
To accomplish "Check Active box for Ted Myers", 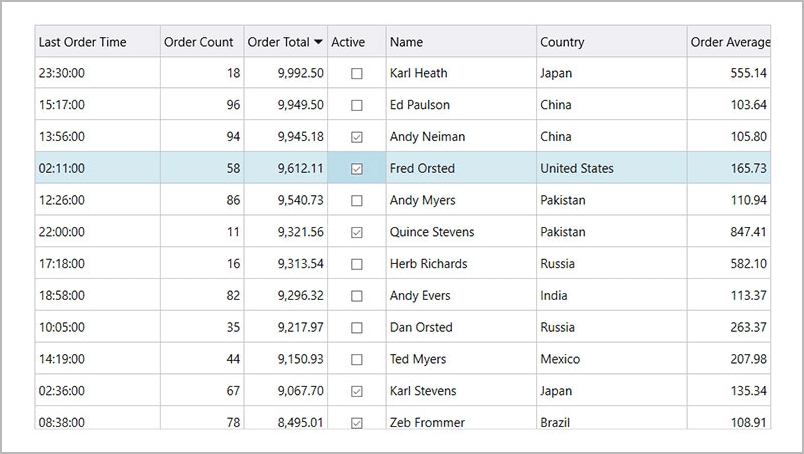I will click(357, 359).
